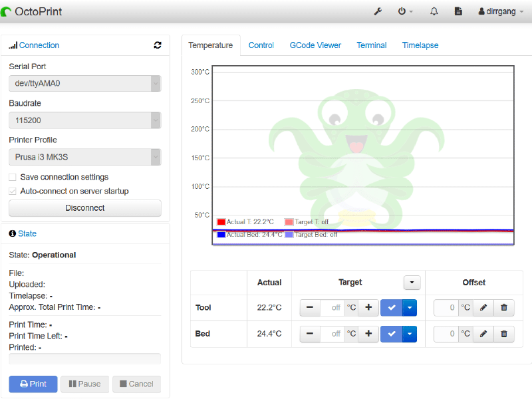Toggle Save connection settings checkbox
The width and height of the screenshot is (532, 399).
click(x=13, y=177)
